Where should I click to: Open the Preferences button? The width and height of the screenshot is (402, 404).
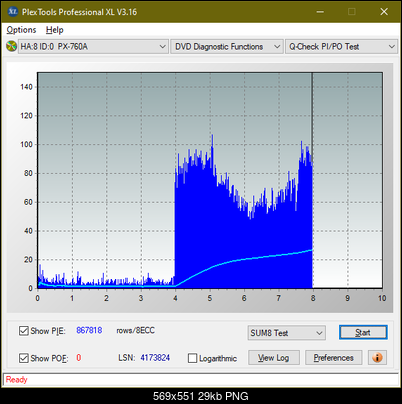tap(333, 358)
